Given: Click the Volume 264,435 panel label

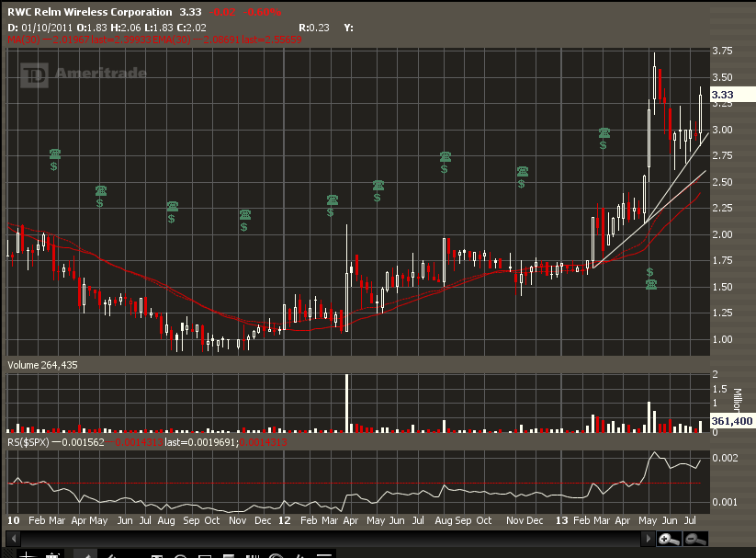Looking at the screenshot, I should (41, 365).
